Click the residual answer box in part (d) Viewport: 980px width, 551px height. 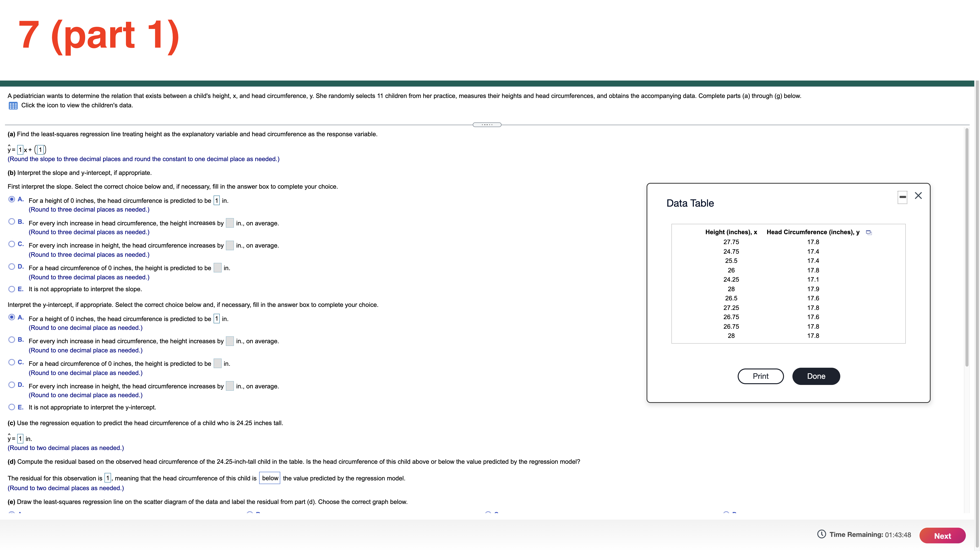[x=107, y=478]
